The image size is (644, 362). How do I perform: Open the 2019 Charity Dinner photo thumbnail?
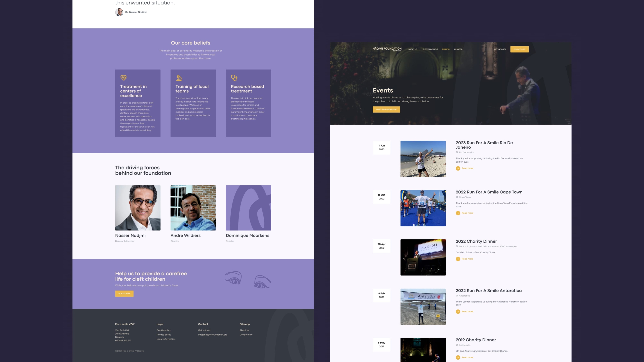click(x=423, y=350)
